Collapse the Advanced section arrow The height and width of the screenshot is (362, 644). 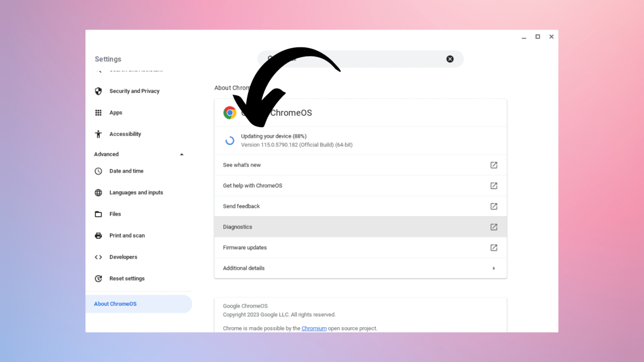pos(181,154)
